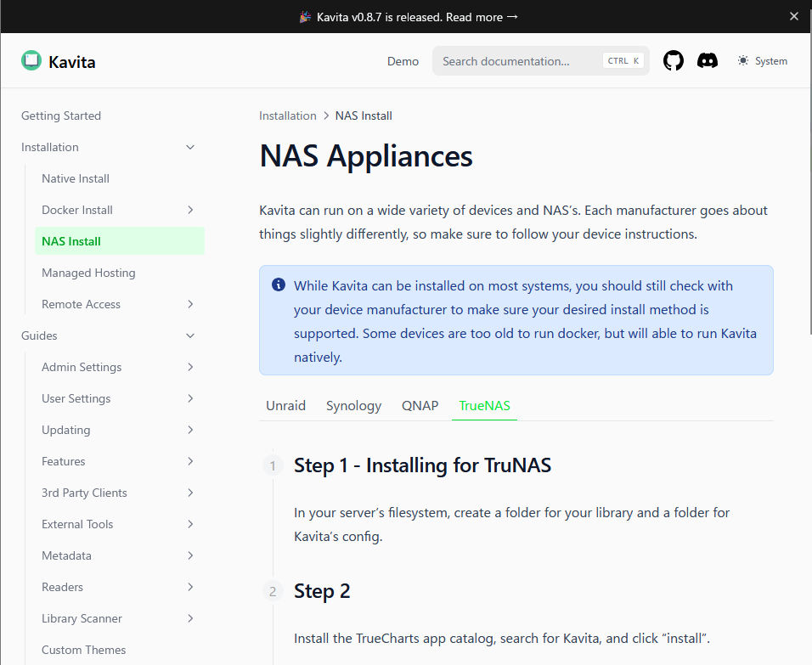Screen dimensions: 812x665
Task: Collapse the Guides section chevron
Action: point(190,335)
